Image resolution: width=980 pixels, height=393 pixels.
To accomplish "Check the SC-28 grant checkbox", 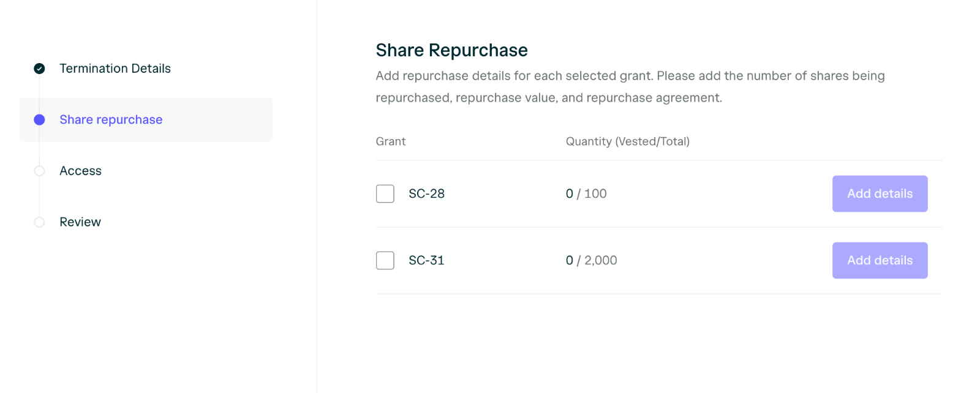I will point(385,194).
